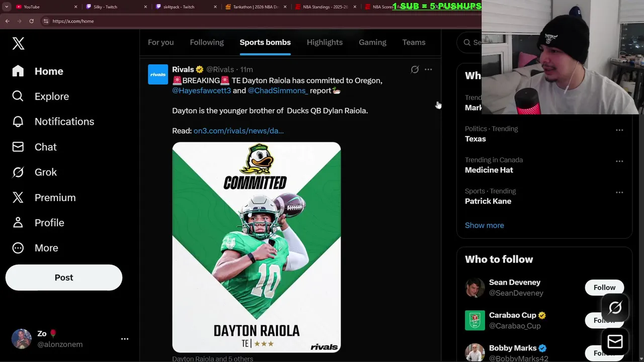Open Dayton Raiola and 5 others tag
This screenshot has height=362, width=644.
tap(212, 358)
